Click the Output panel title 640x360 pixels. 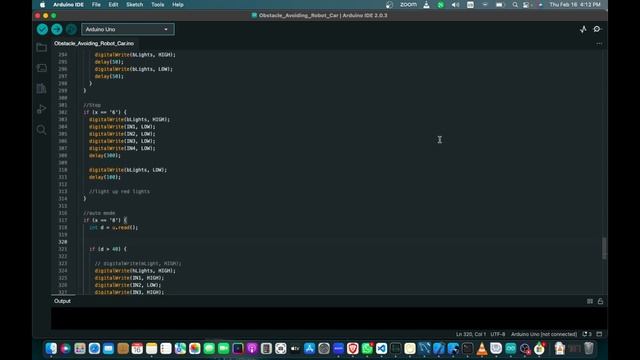(62, 301)
